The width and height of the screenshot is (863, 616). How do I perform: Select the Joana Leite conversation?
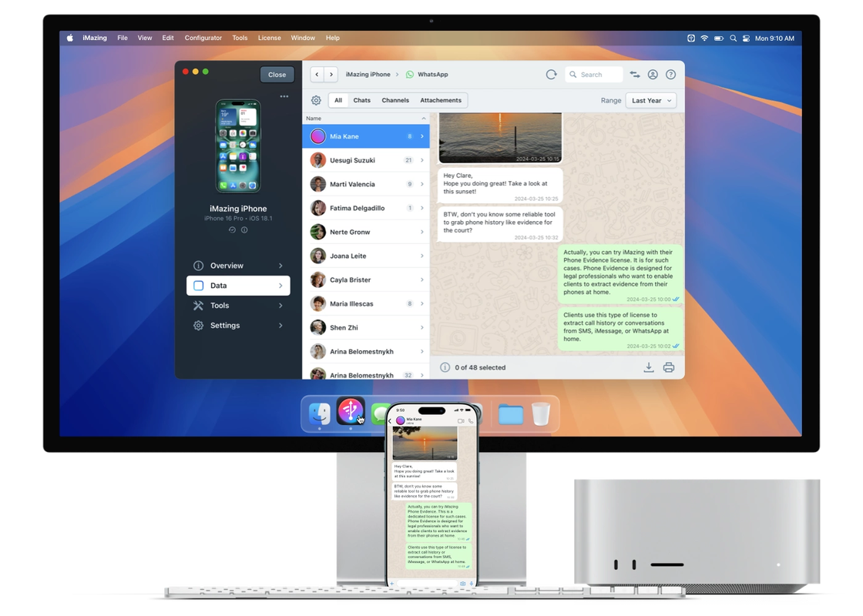[x=366, y=256]
